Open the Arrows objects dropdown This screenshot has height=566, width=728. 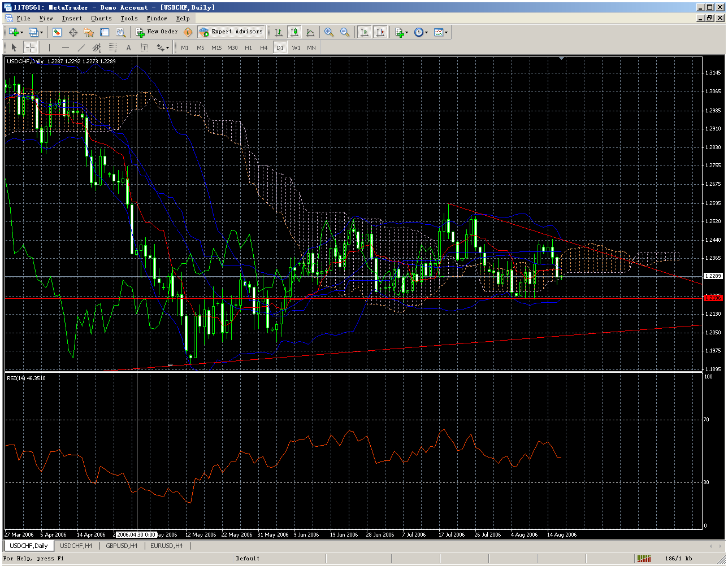pyautogui.click(x=163, y=48)
